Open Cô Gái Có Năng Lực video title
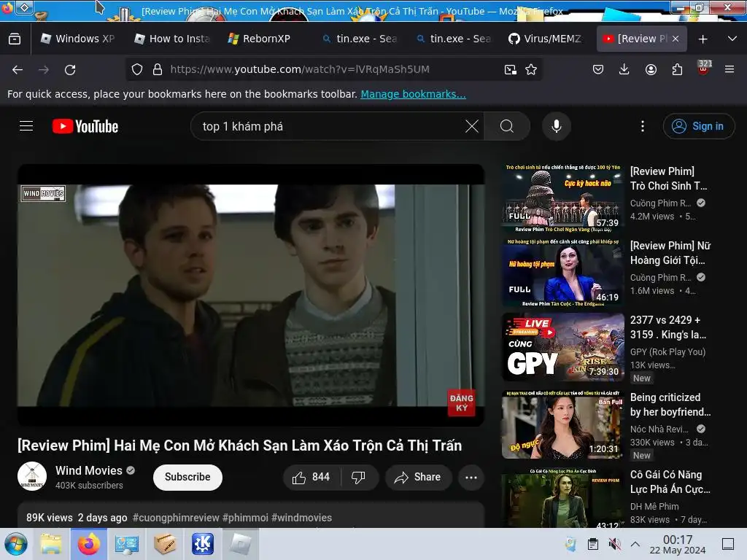747x560 pixels. (x=670, y=482)
